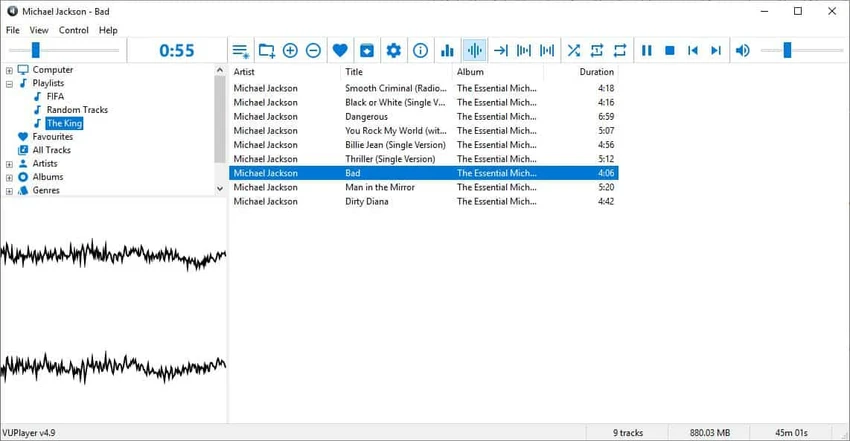The height and width of the screenshot is (441, 850).
Task: Toggle fade out icon in toolbar
Action: [524, 51]
